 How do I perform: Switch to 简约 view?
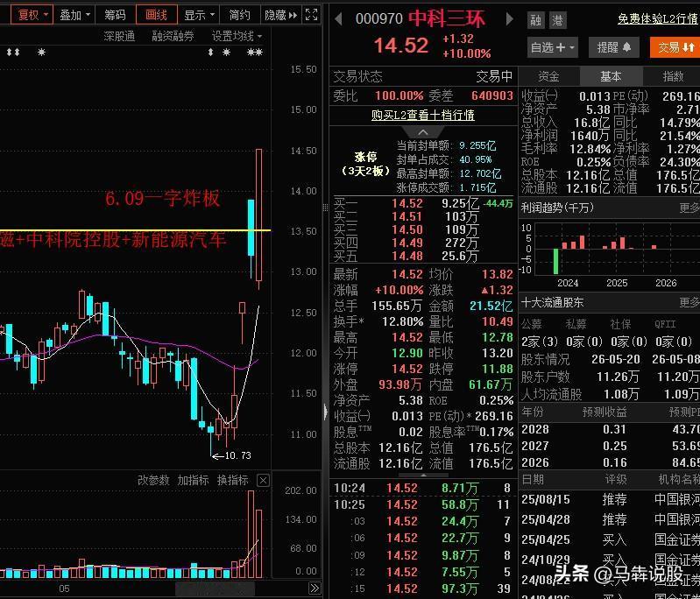tap(240, 15)
